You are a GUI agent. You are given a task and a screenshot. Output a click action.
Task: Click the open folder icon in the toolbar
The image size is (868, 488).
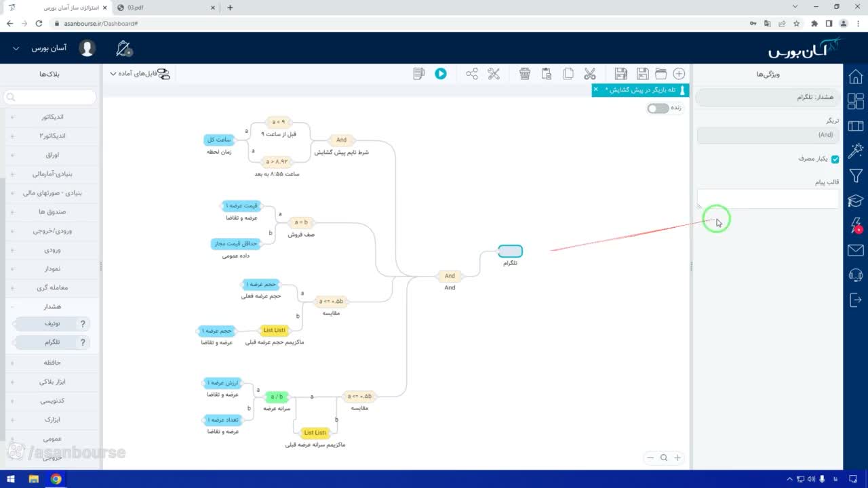pos(660,74)
